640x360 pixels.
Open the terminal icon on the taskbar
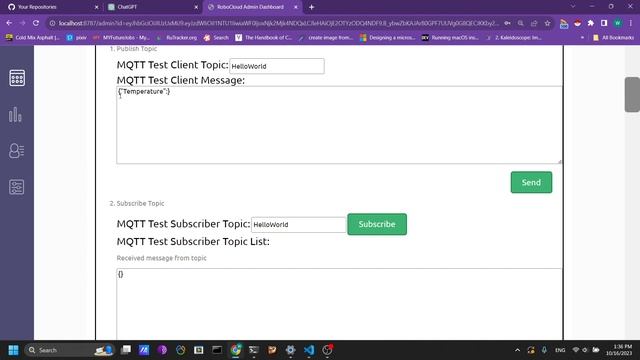[254, 350]
